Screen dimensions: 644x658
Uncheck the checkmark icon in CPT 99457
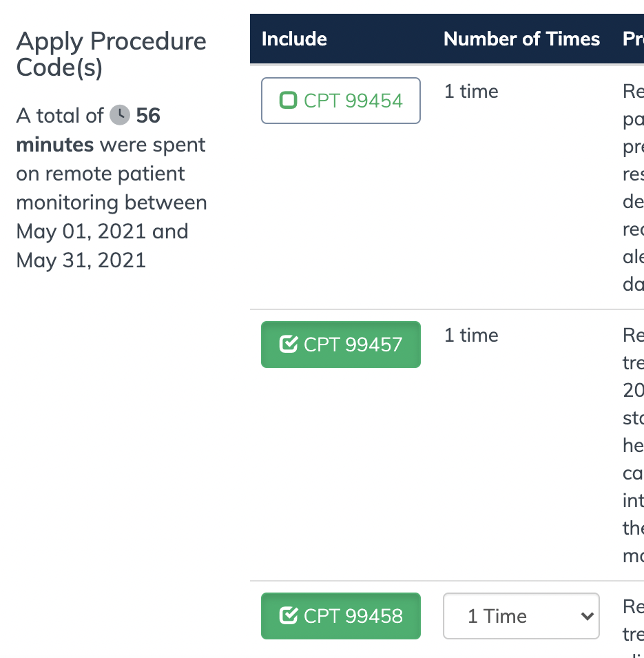click(288, 345)
